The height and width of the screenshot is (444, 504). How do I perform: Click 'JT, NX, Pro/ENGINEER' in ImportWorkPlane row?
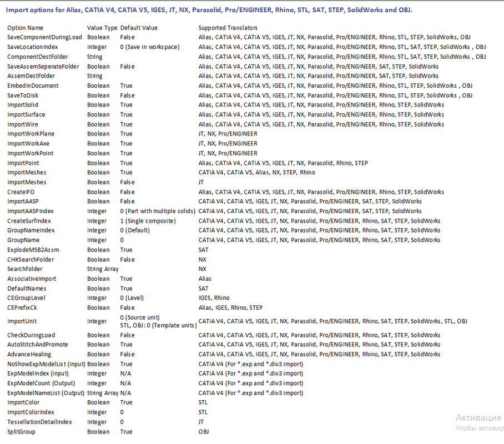[x=228, y=134]
